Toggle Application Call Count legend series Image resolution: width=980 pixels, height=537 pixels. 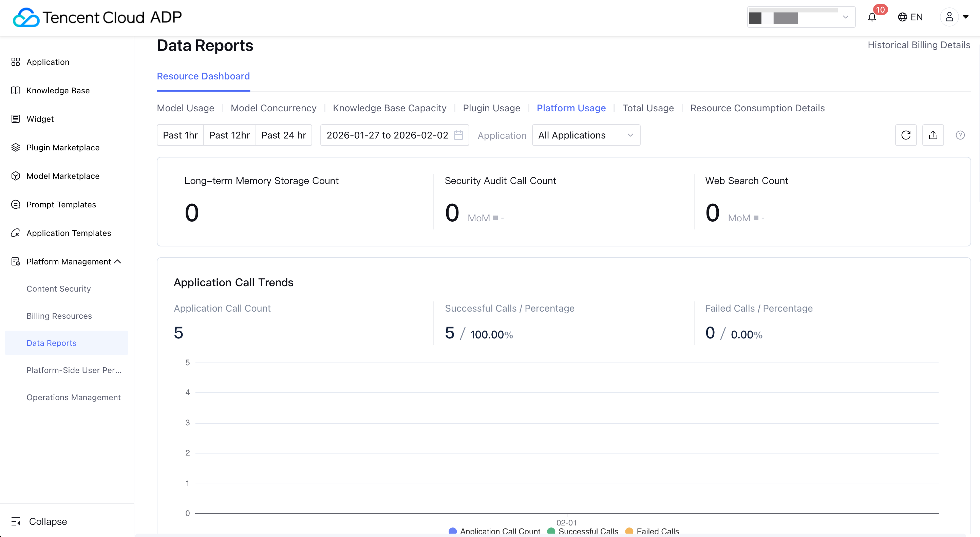tap(494, 531)
